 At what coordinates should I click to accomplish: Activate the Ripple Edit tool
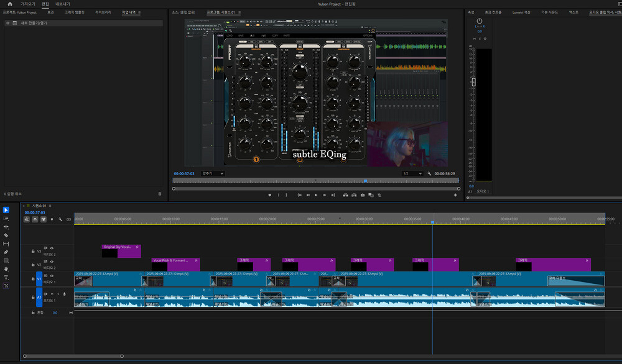(6, 227)
